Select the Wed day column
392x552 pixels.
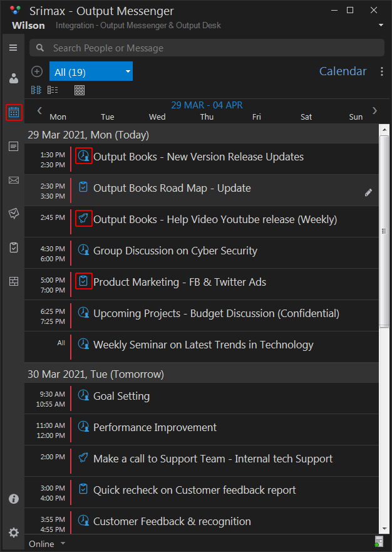click(x=157, y=117)
